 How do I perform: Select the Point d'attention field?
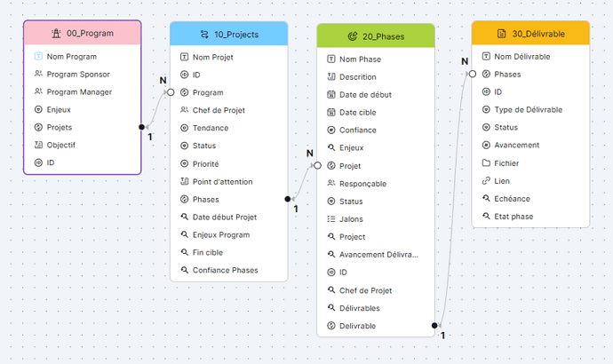222,181
